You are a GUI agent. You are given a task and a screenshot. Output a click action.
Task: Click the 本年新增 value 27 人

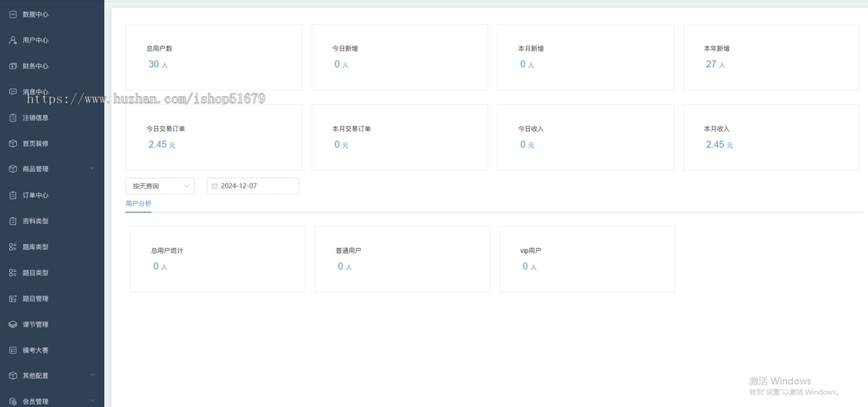coord(715,64)
